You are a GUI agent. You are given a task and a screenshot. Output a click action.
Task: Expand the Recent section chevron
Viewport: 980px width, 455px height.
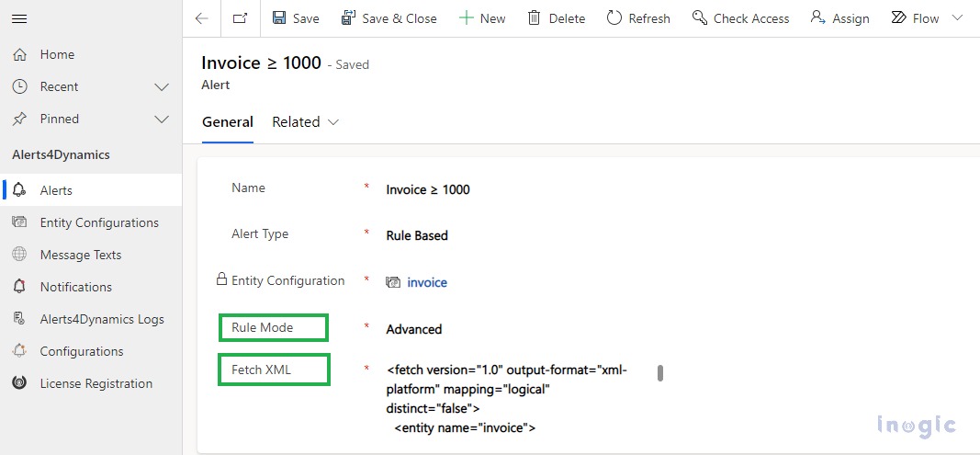coord(162,87)
